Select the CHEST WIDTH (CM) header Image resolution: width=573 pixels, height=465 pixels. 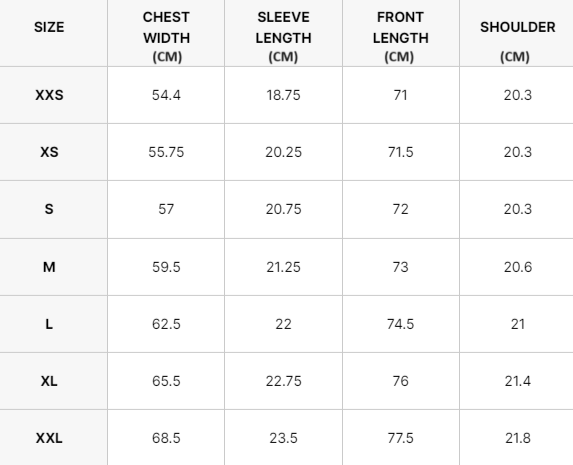click(x=166, y=37)
